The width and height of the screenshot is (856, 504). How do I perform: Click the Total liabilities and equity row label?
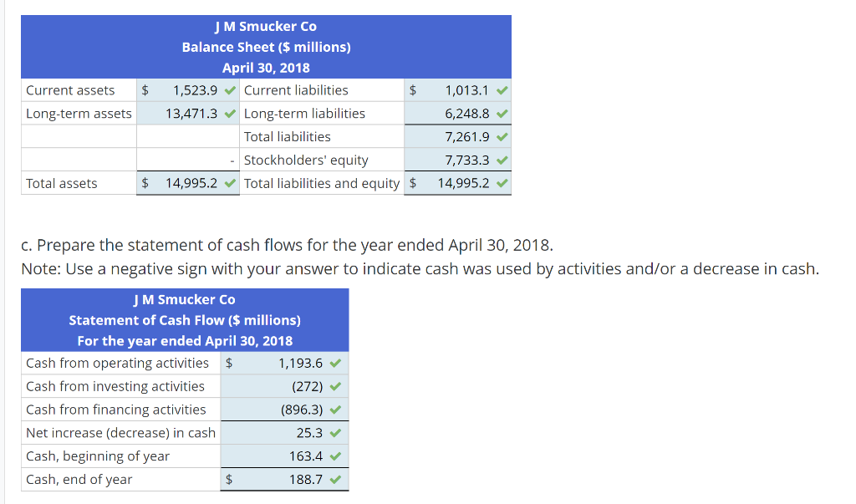point(322,183)
